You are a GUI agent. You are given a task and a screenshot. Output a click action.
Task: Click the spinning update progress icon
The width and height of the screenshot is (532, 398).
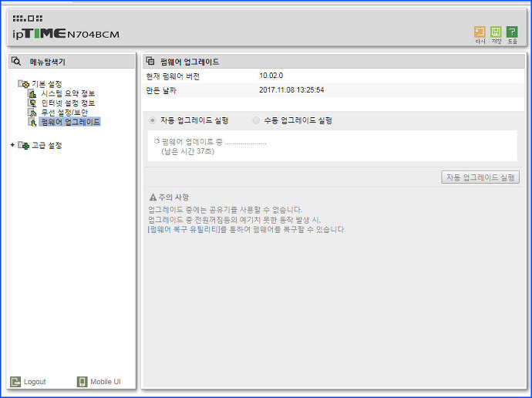point(157,141)
